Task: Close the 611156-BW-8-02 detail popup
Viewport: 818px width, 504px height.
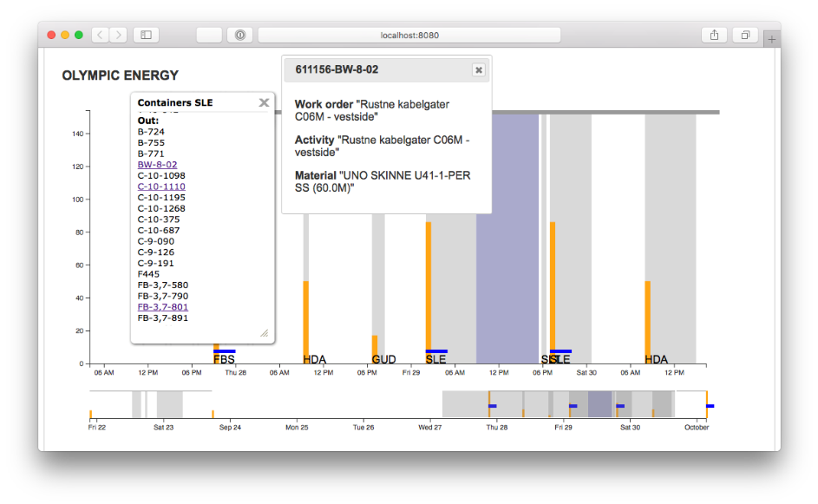Action: (x=478, y=70)
